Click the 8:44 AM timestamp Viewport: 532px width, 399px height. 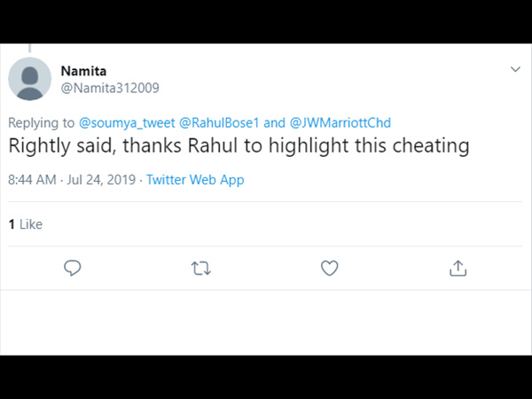pos(32,180)
